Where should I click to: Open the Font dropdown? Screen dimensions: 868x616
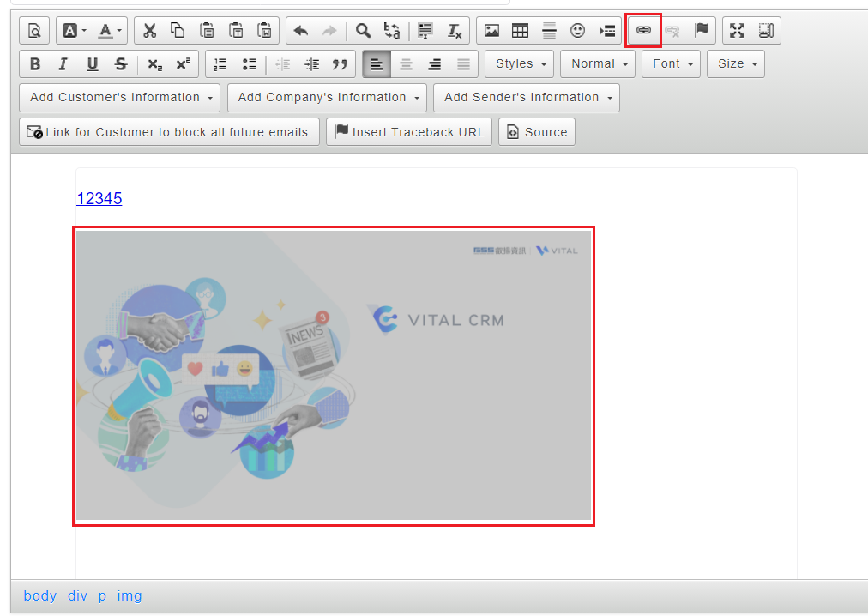point(672,64)
